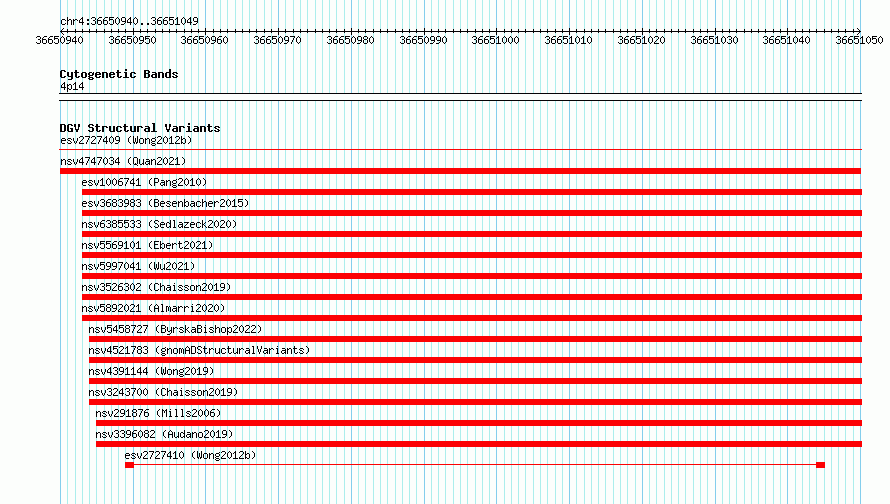
Task: Click the right end block of esv2727410 feature
Action: [x=820, y=465]
